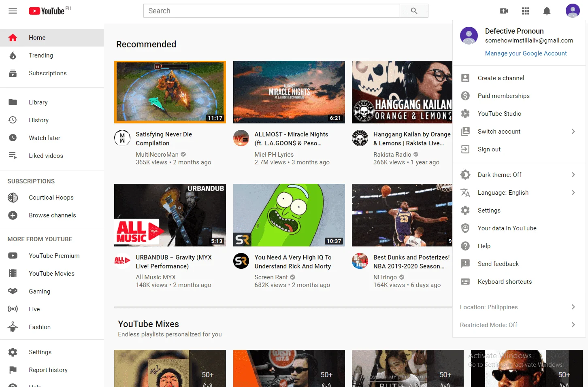Click in the Search input field
Viewport: 588px width, 387px height.
point(272,11)
